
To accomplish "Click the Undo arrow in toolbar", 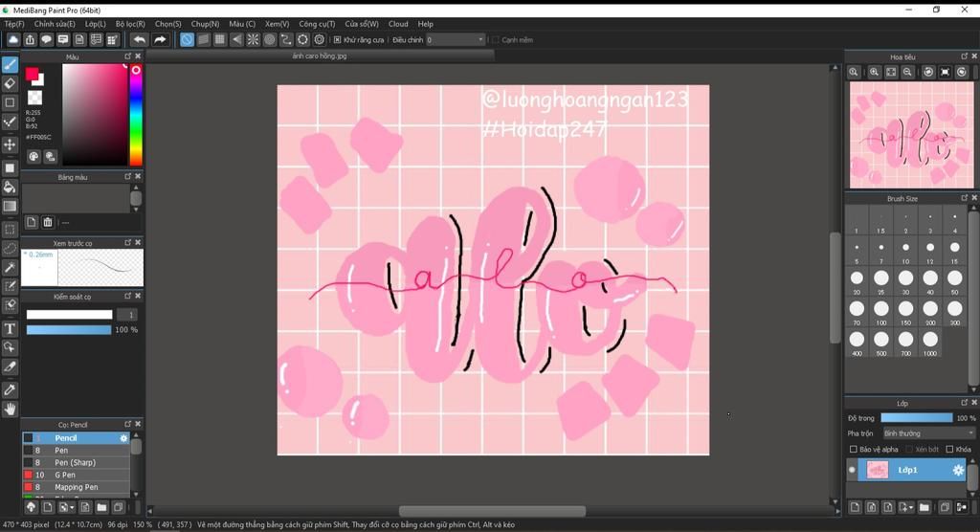I will (x=140, y=40).
